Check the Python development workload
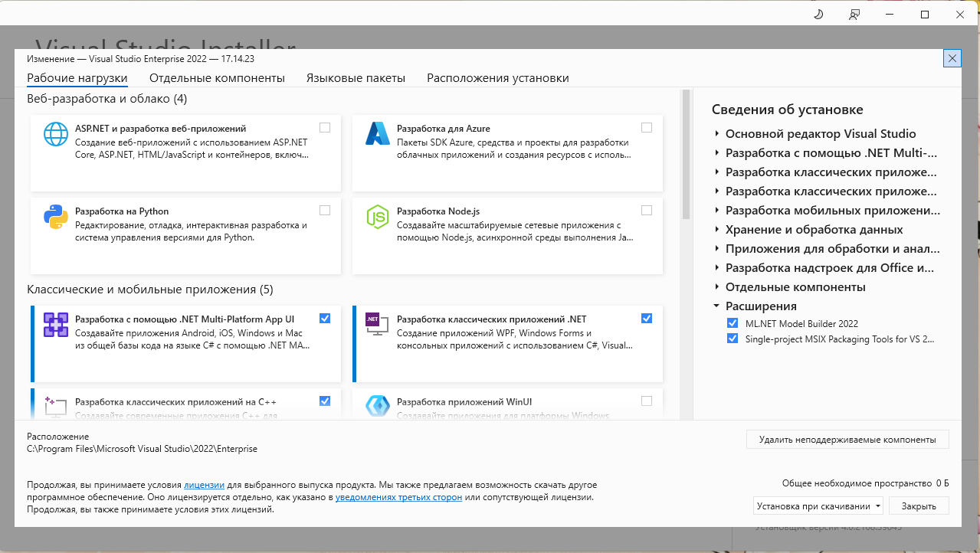This screenshot has width=980, height=553. [325, 210]
